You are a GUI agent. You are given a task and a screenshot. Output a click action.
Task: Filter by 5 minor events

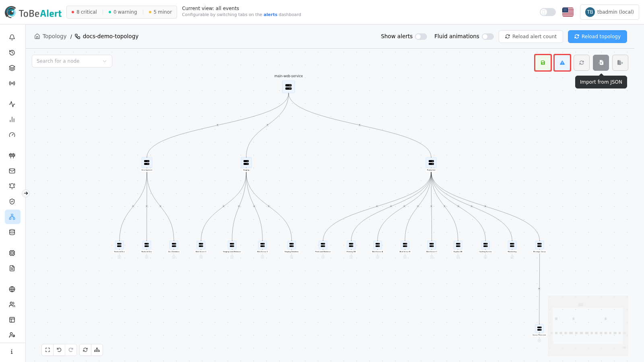[x=160, y=12]
